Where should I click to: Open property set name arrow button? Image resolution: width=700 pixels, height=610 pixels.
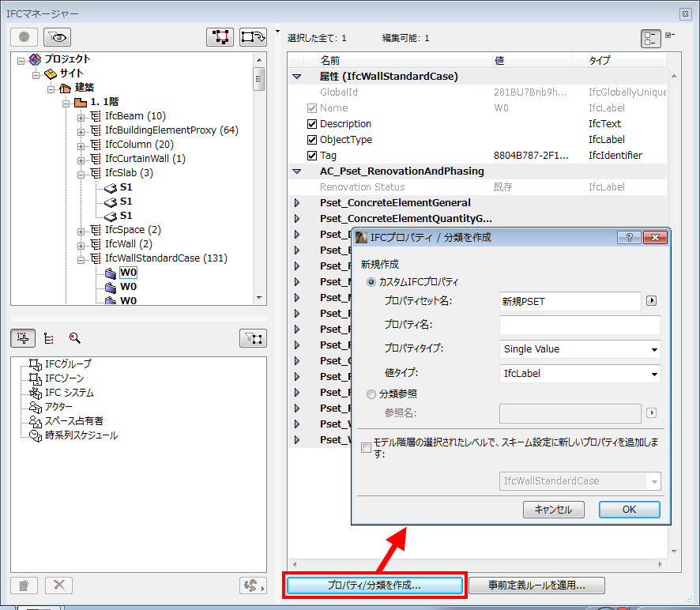pos(651,300)
